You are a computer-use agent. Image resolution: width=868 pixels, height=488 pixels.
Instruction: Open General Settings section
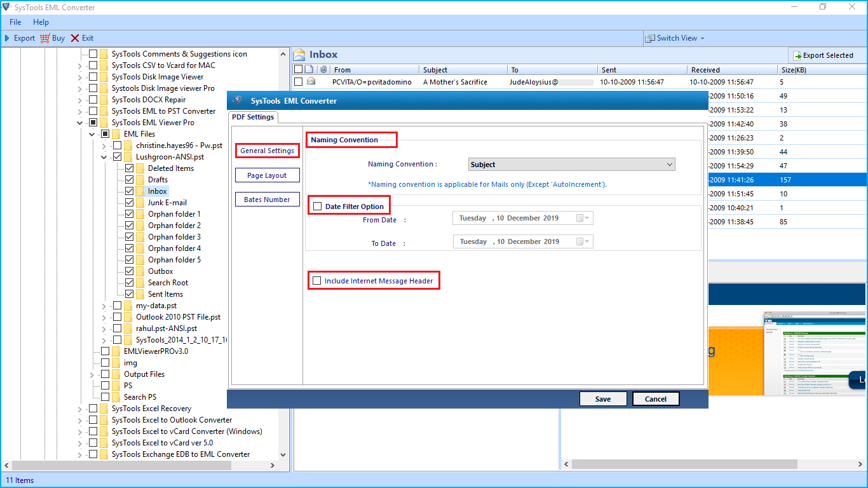267,151
